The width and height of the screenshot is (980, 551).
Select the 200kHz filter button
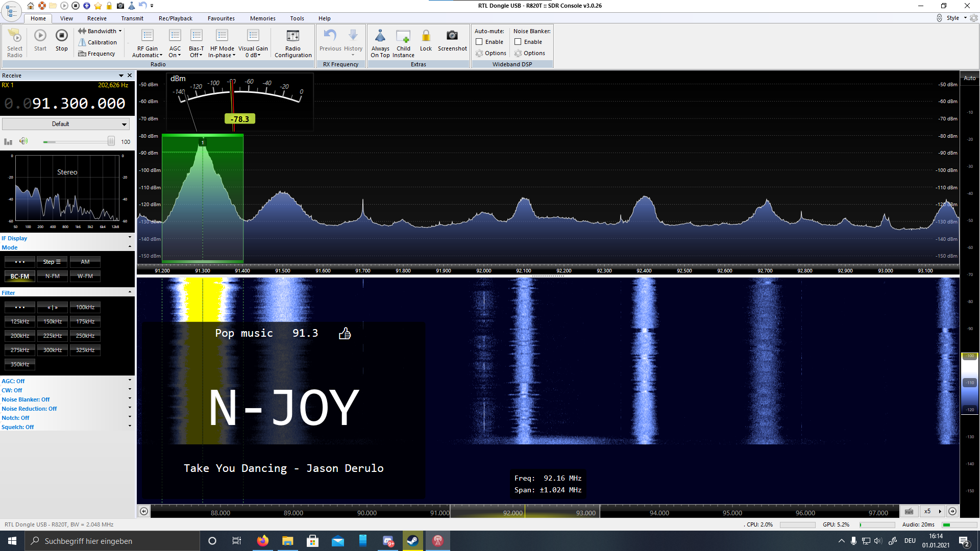pos(20,336)
